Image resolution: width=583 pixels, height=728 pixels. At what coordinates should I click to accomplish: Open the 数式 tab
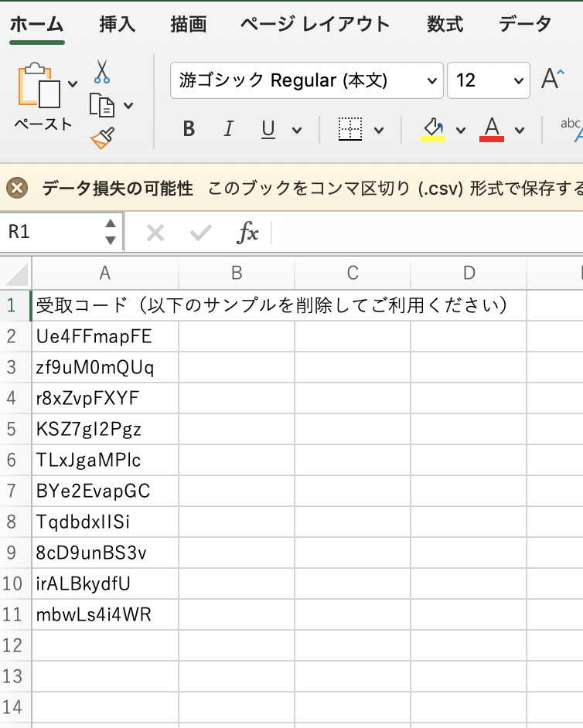pos(445,24)
